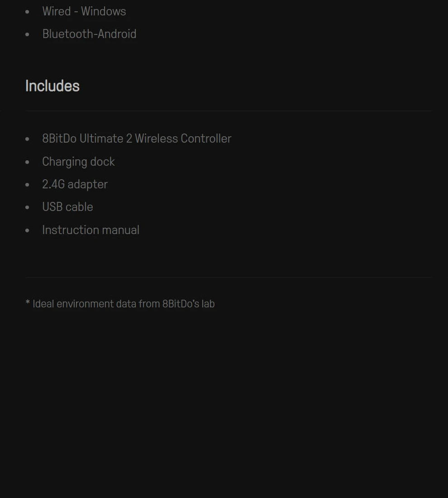The width and height of the screenshot is (448, 498).
Task: Click the "2.4G adapter" list entry
Action: (75, 184)
